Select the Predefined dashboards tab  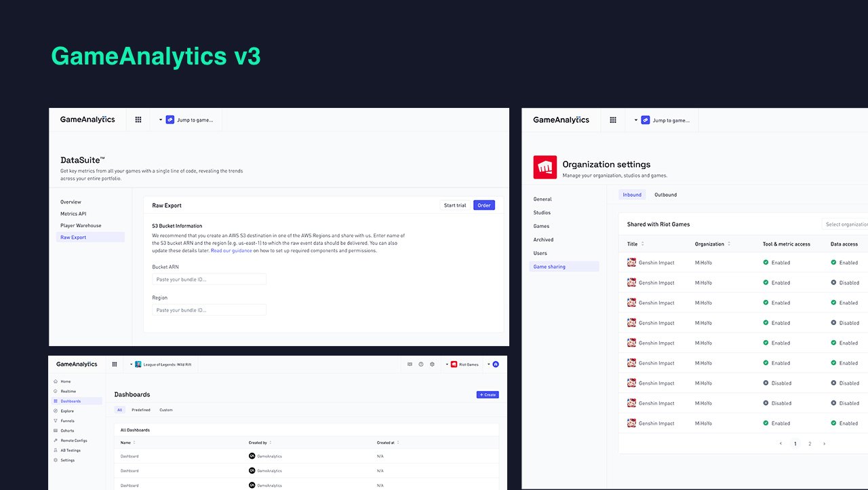(141, 410)
